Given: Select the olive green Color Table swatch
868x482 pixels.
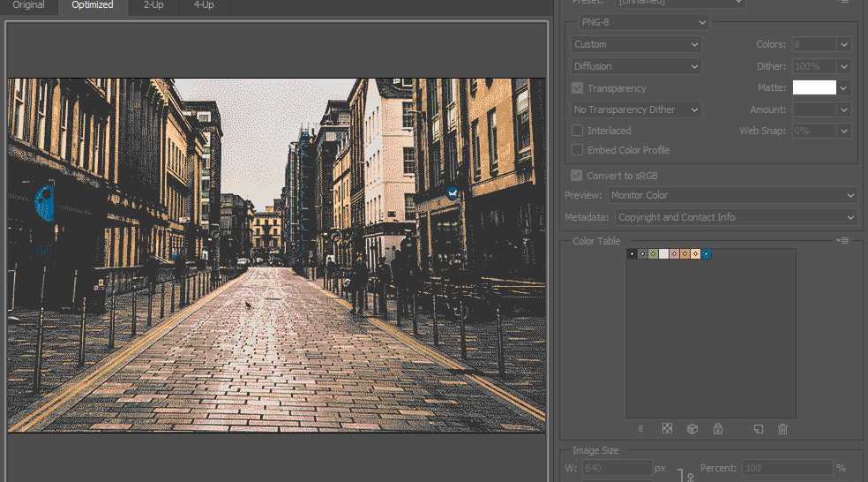Looking at the screenshot, I should pos(654,253).
